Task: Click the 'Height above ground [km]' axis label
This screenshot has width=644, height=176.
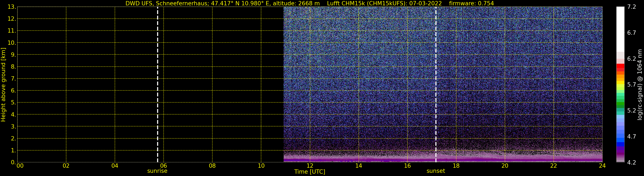Action: tap(3, 85)
